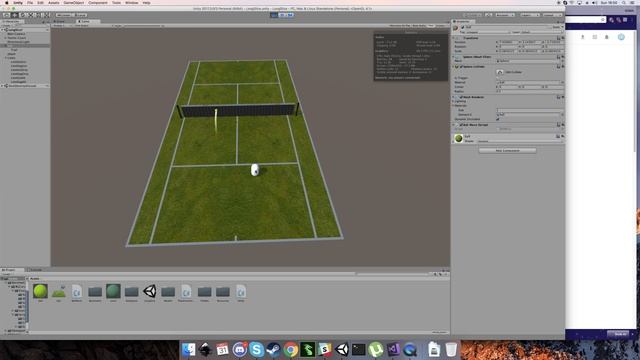
Task: Open the Tag dropdown in Inspector
Action: [x=488, y=32]
